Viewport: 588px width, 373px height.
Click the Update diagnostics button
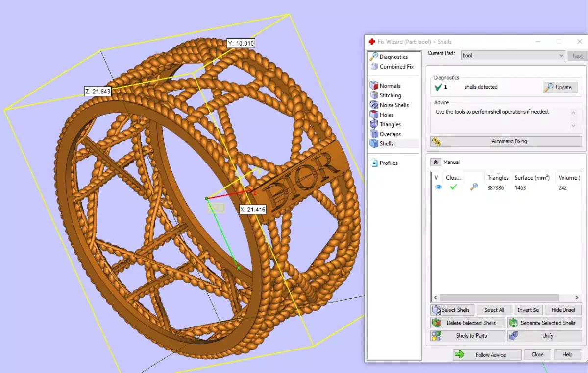tap(560, 87)
